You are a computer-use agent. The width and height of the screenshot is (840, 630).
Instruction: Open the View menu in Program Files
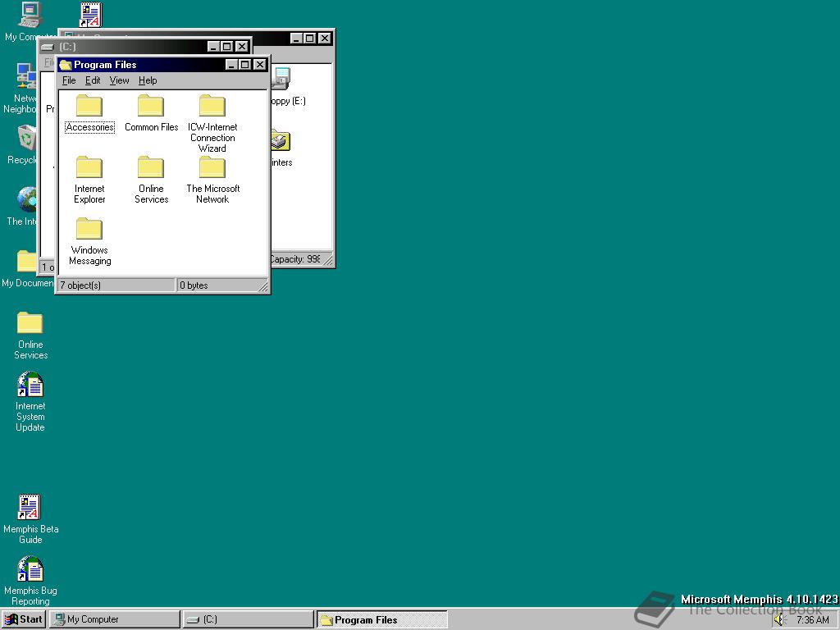click(x=119, y=80)
